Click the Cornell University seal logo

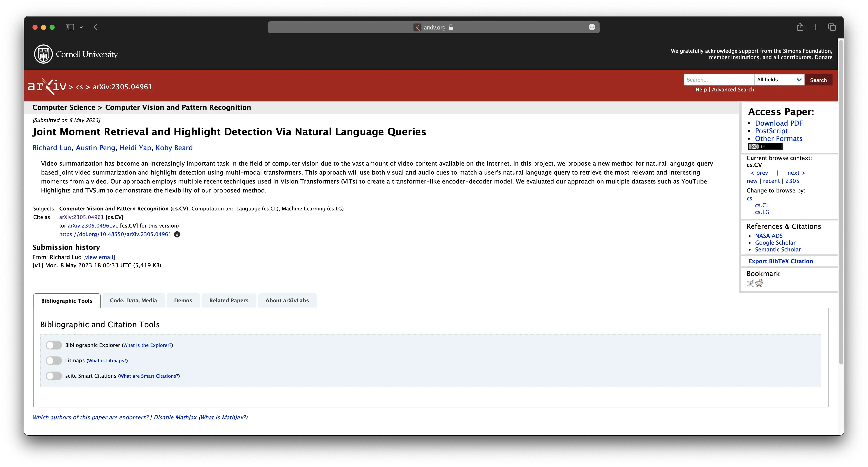[x=44, y=54]
